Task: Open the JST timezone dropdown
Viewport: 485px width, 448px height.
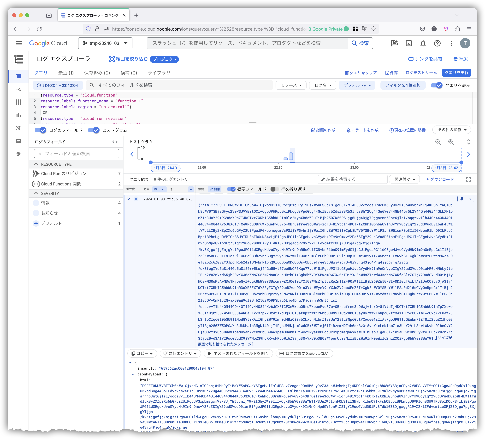Action: pos(159,189)
